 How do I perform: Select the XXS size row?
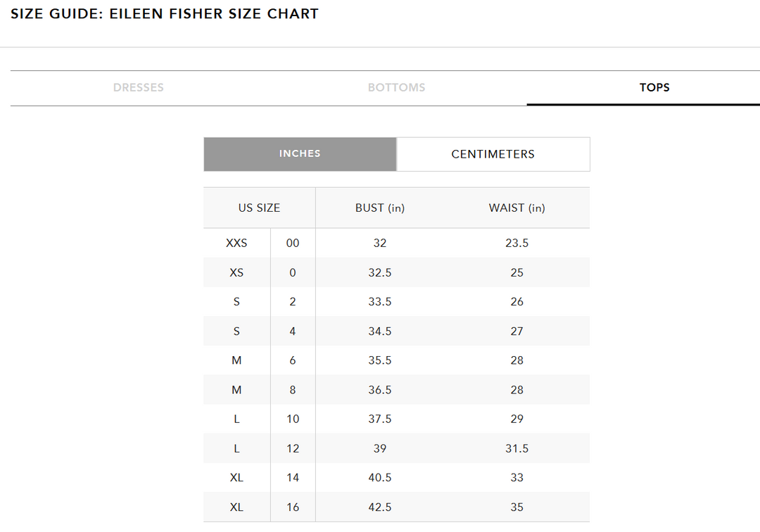pyautogui.click(x=236, y=243)
